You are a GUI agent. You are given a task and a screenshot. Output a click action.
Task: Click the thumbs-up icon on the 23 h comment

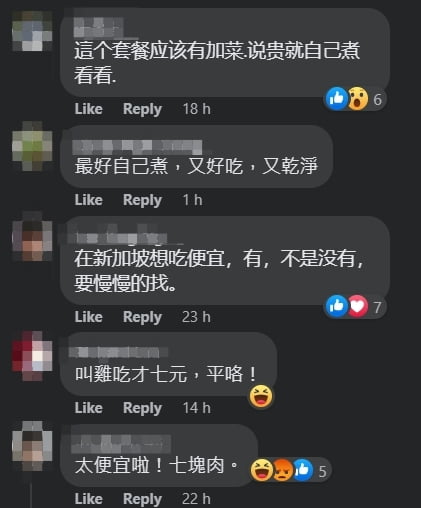(x=337, y=306)
